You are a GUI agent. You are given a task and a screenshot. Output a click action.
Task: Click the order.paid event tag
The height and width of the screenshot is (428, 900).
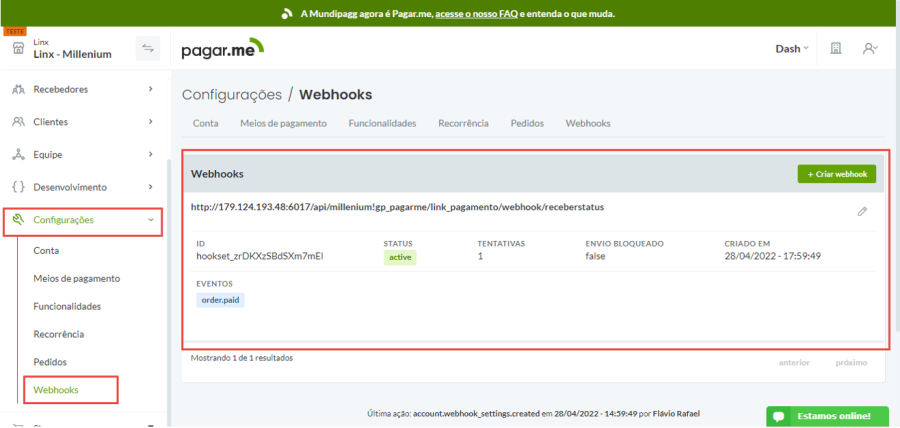tap(220, 299)
